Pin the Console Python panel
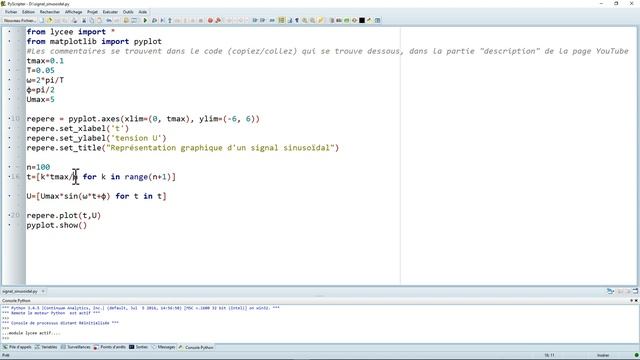 point(631,300)
